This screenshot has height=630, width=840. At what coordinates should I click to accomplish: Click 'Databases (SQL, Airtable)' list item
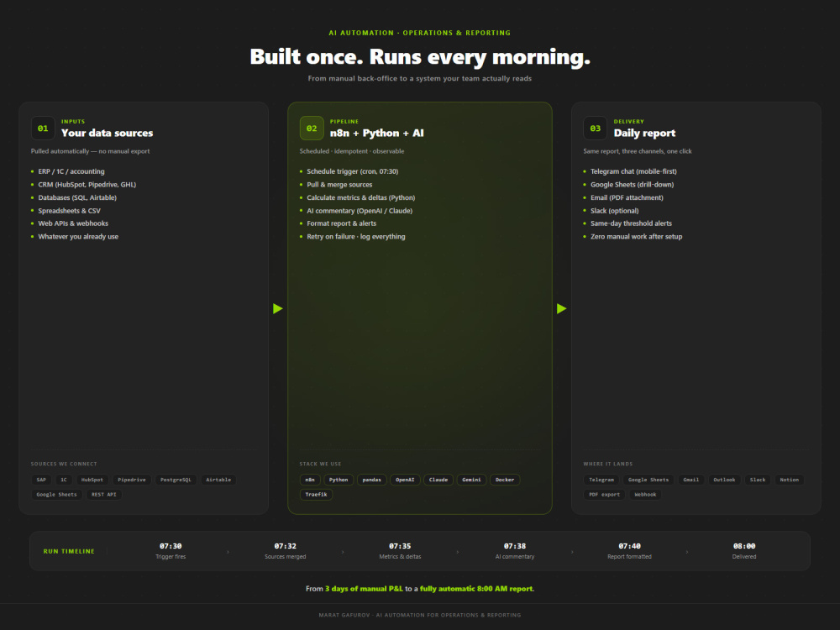click(x=77, y=197)
